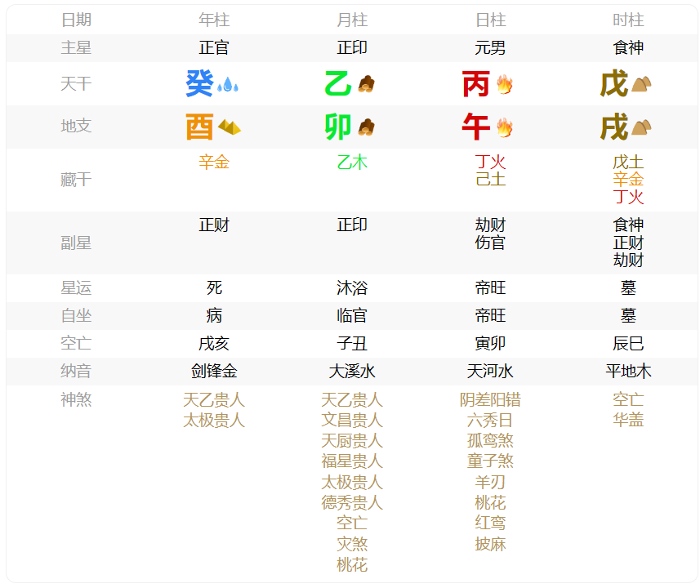Select the 年柱 column header
Image resolution: width=700 pixels, height=588 pixels.
tap(214, 20)
